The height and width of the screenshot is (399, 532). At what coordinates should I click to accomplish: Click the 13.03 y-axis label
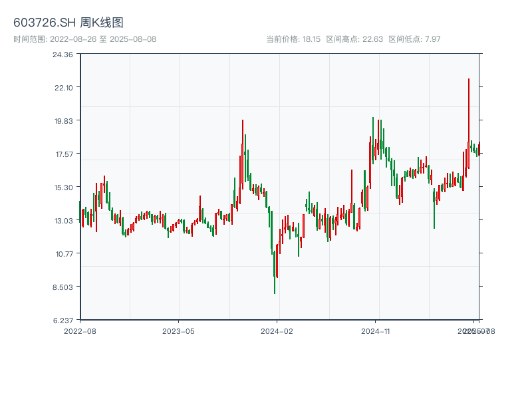pyautogui.click(x=63, y=221)
